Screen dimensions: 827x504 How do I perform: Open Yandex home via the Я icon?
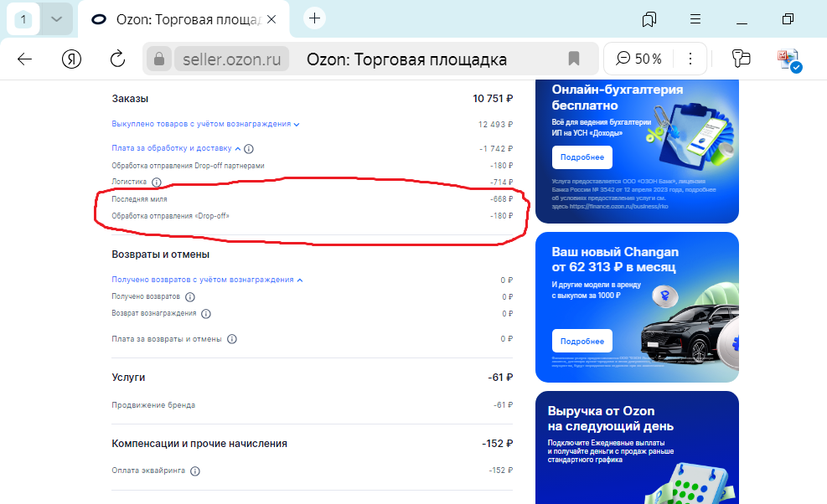pos(71,59)
